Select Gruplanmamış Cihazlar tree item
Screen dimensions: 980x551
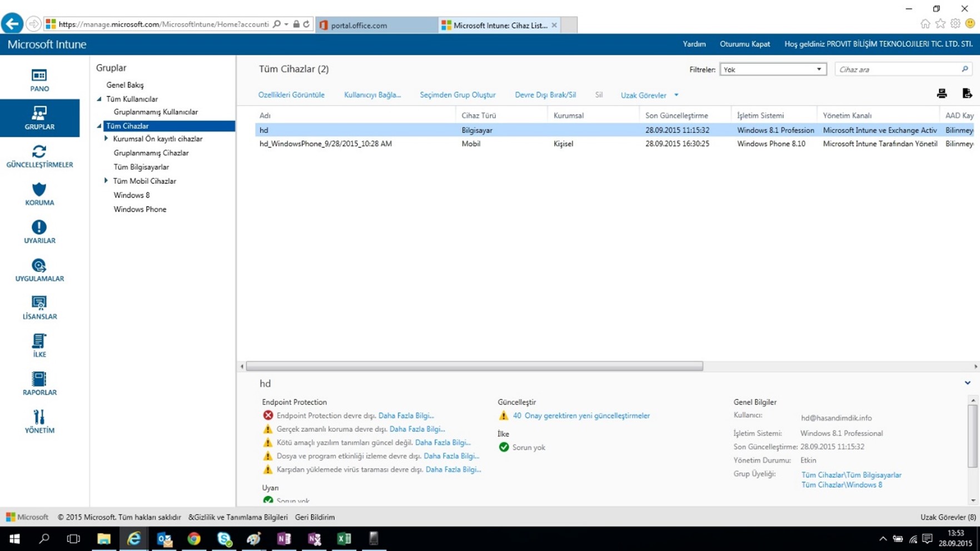point(151,153)
